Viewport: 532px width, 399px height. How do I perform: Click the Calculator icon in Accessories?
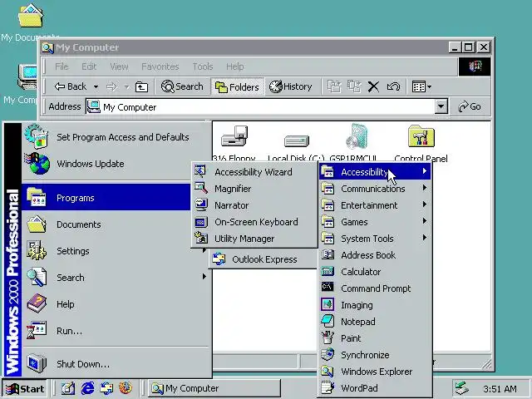(328, 272)
